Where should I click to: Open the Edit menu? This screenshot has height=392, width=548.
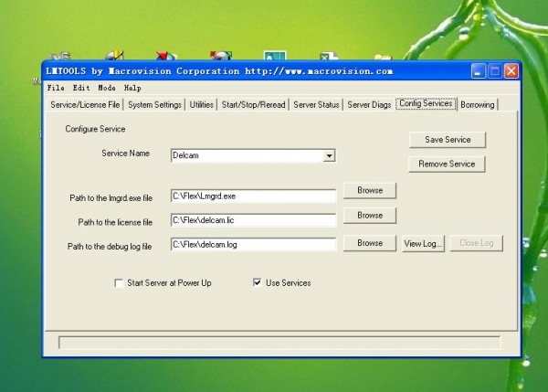click(x=81, y=88)
